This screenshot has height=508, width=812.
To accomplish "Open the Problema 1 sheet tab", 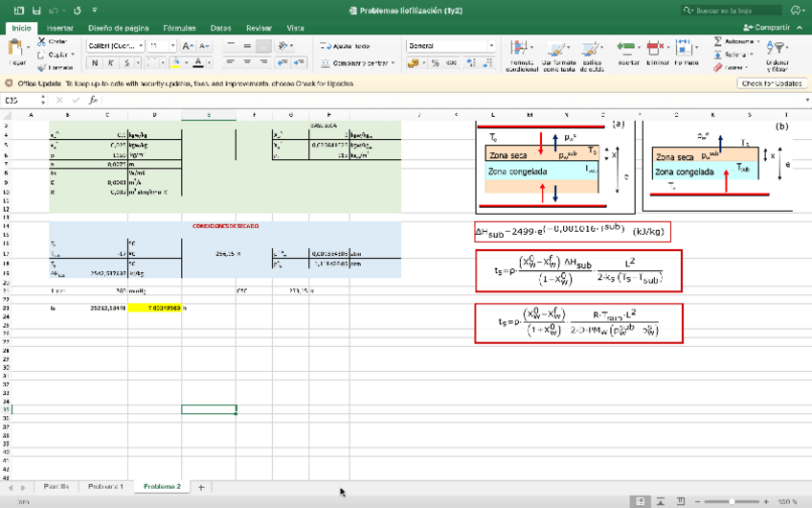I will tap(105, 487).
